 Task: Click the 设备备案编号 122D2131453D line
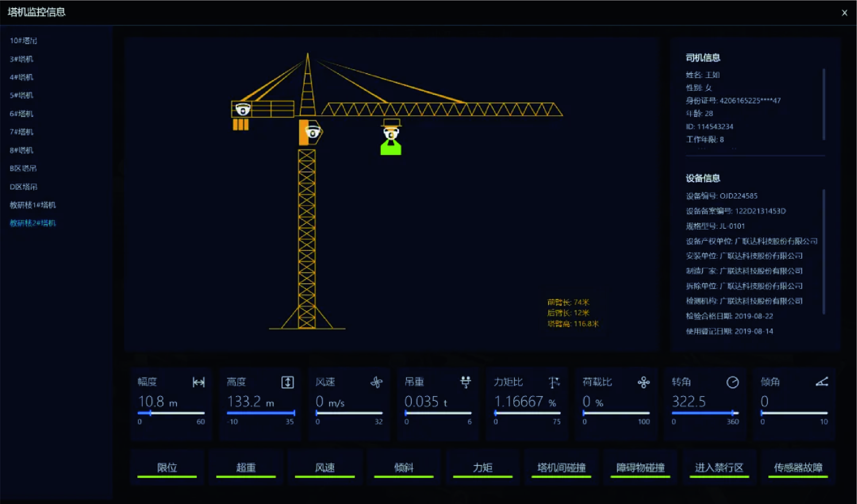pyautogui.click(x=736, y=211)
